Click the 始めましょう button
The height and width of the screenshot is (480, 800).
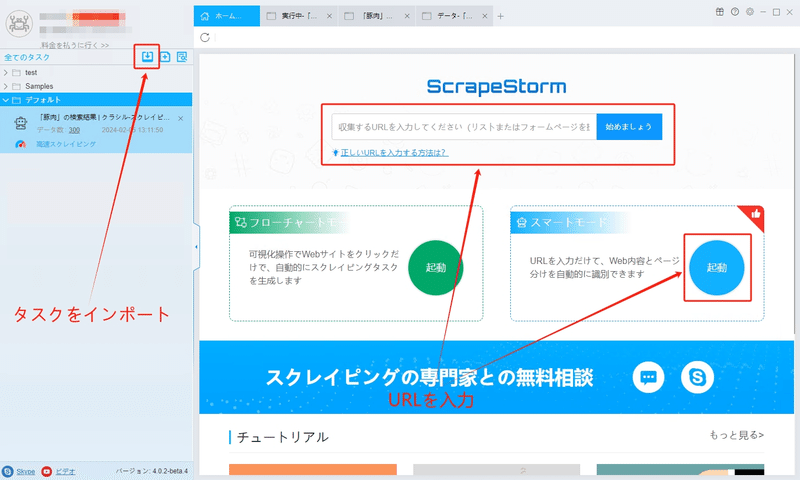[629, 127]
